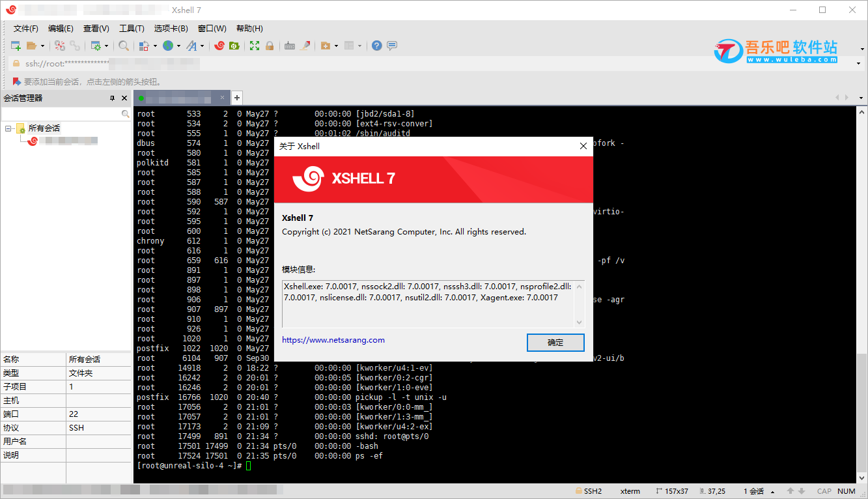Click SSH2 indicator in status bar
Screen dimensions: 868x499
click(x=589, y=491)
